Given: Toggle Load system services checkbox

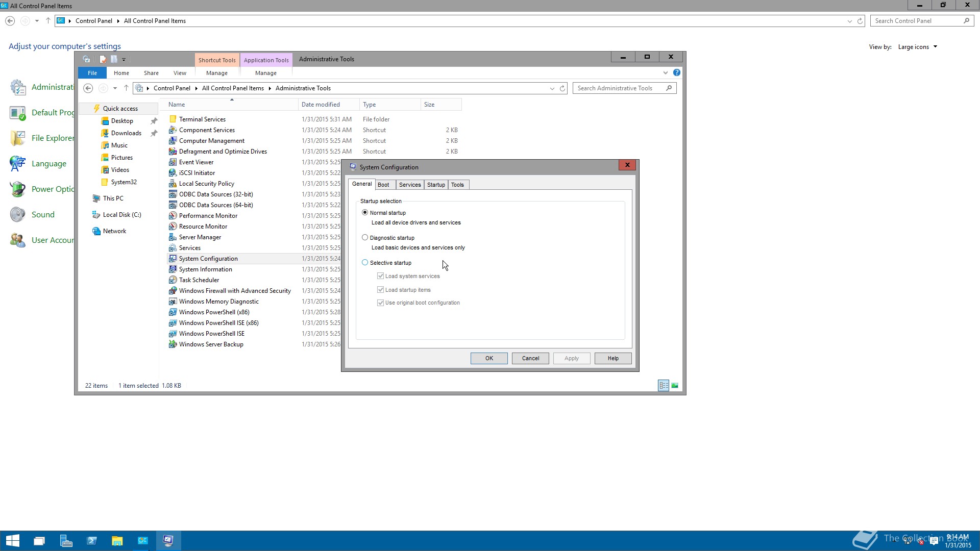Looking at the screenshot, I should 380,276.
